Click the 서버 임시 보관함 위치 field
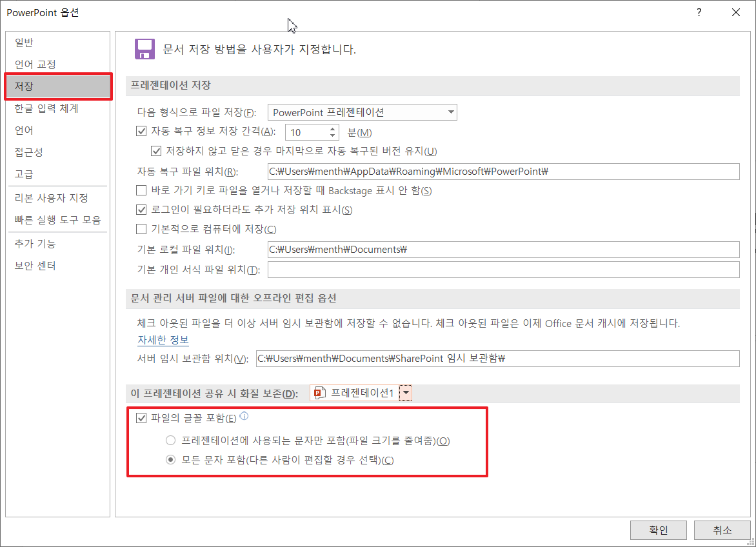 (x=497, y=359)
